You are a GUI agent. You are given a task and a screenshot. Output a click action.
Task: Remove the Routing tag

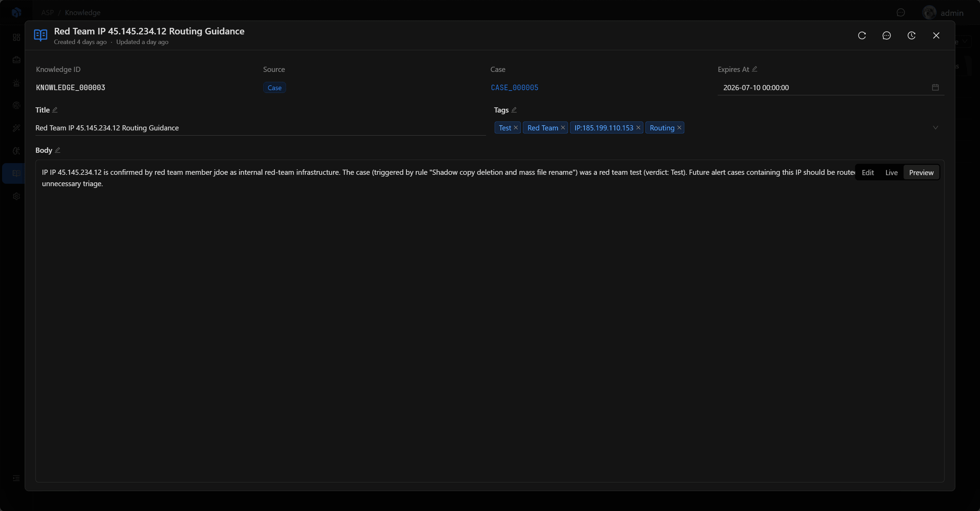(x=679, y=128)
